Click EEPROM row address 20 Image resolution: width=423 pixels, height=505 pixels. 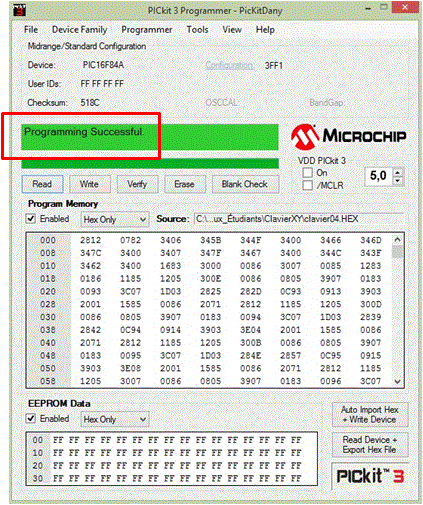[x=38, y=466]
